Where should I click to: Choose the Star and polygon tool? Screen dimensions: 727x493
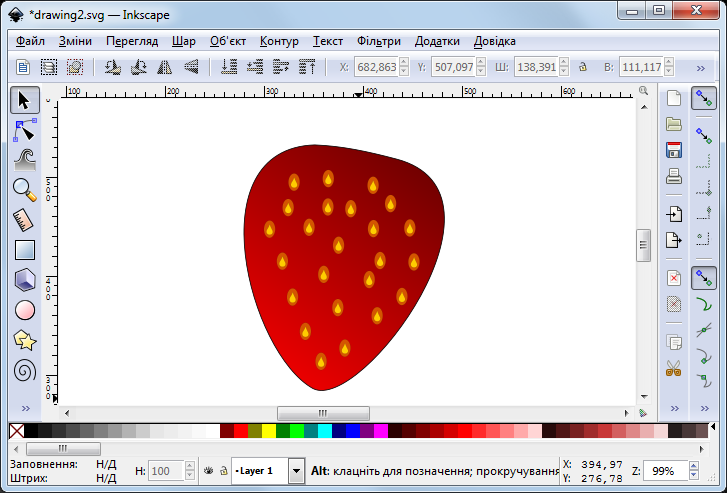(x=25, y=340)
